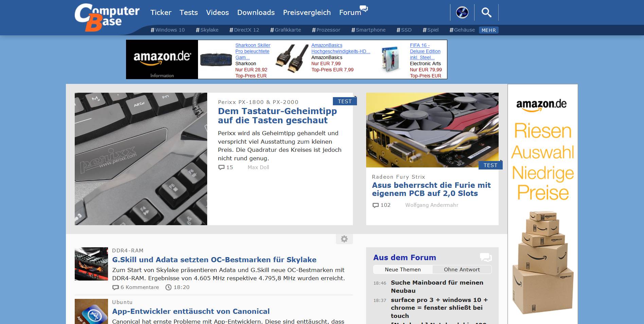
Task: Open Sharkoon Skiller Pro keyboard ad link
Action: coord(253,51)
